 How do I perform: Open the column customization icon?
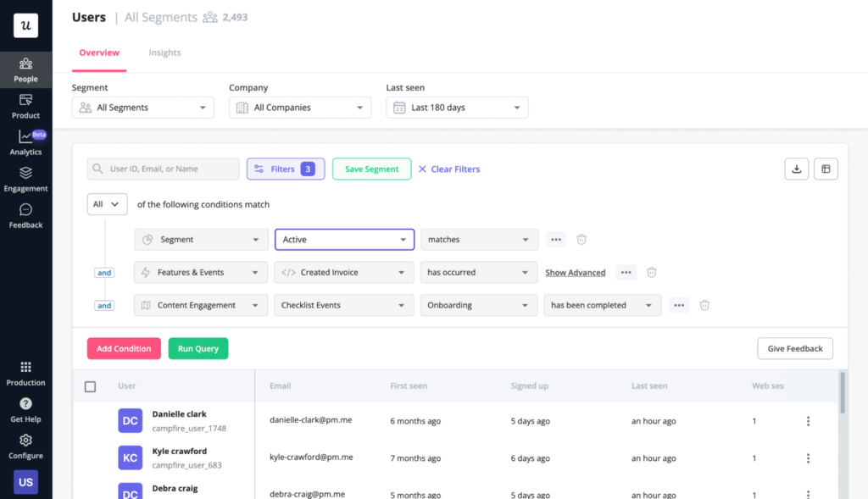point(826,169)
